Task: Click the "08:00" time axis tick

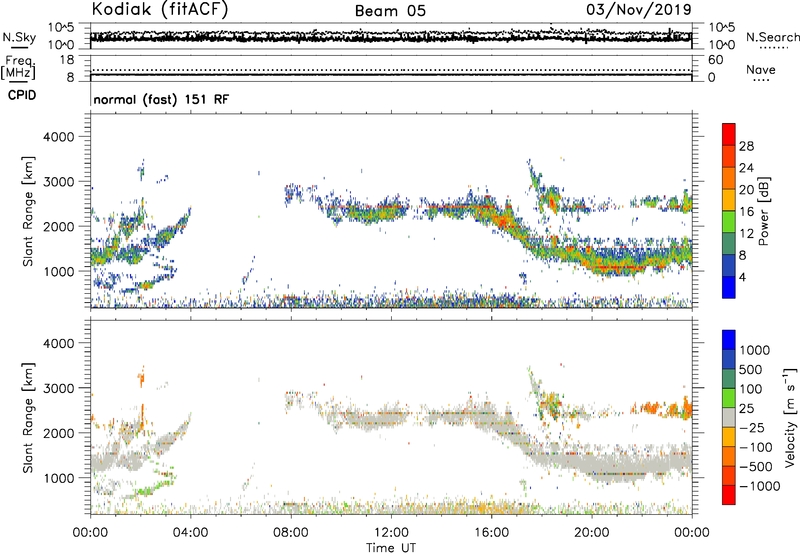Action: (x=291, y=533)
